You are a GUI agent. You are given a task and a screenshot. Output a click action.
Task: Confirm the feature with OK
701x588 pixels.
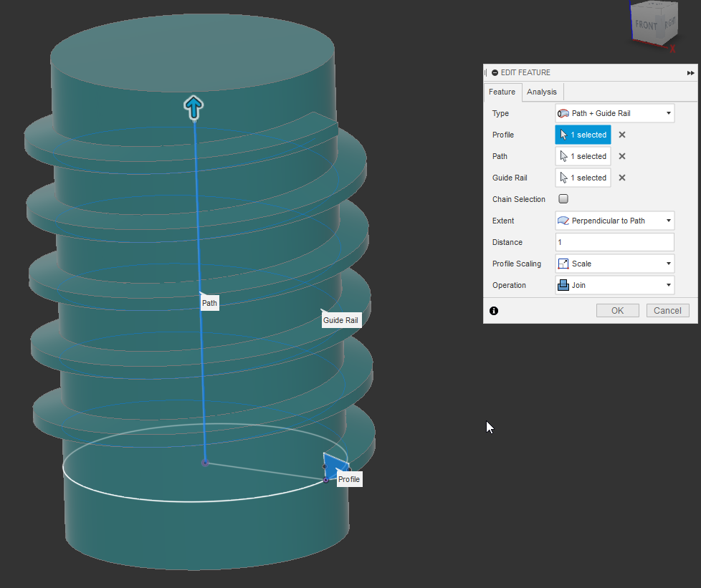click(x=617, y=311)
